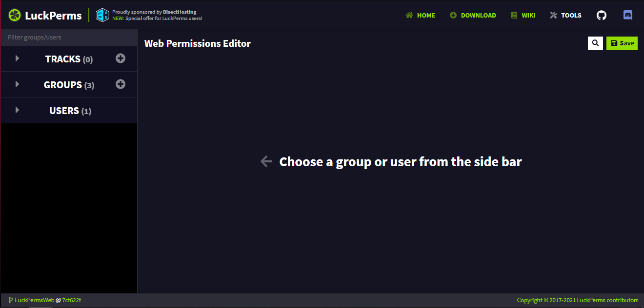Image resolution: width=644 pixels, height=308 pixels.
Task: Open the Tools menu
Action: [565, 15]
